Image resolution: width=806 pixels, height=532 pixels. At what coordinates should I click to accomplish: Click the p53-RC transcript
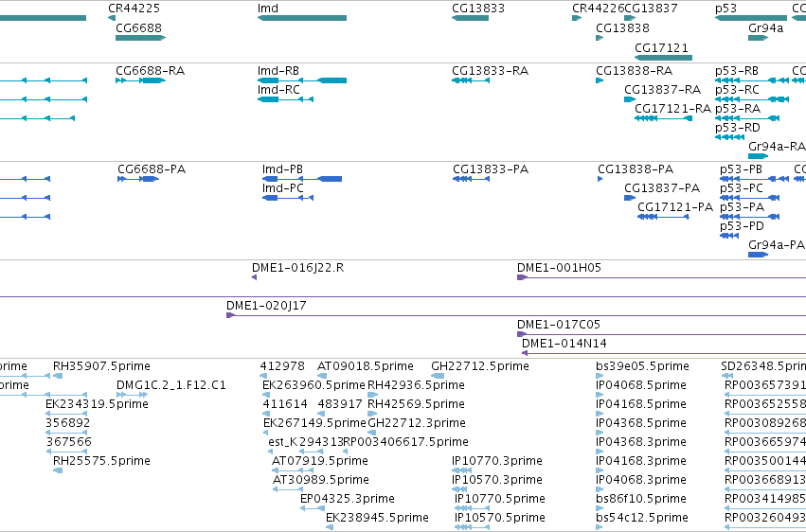(751, 99)
